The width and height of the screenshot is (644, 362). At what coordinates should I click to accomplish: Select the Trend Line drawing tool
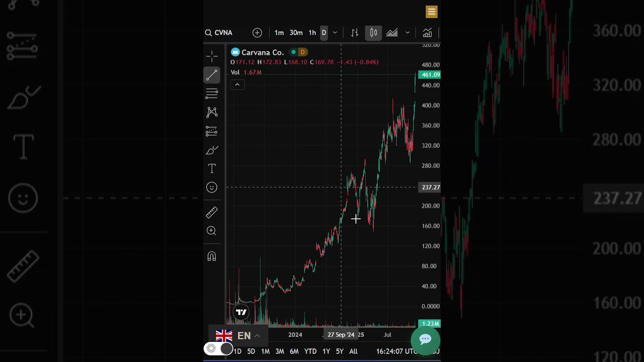tap(212, 75)
